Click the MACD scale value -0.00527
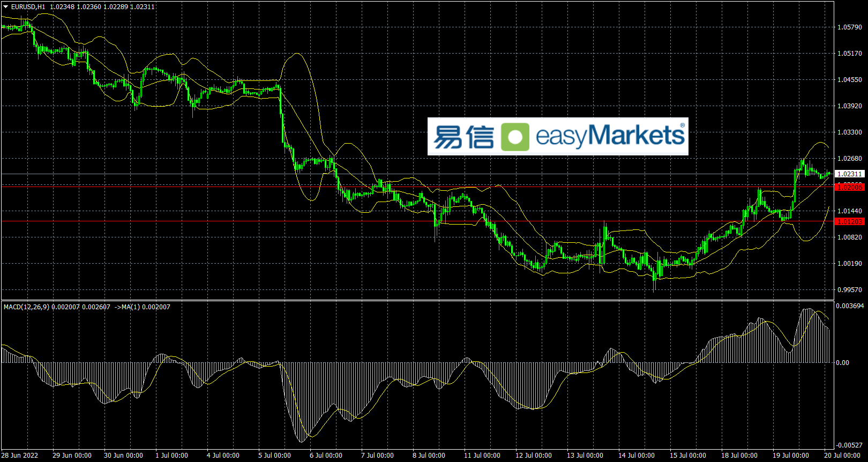868x462 pixels. [850, 445]
